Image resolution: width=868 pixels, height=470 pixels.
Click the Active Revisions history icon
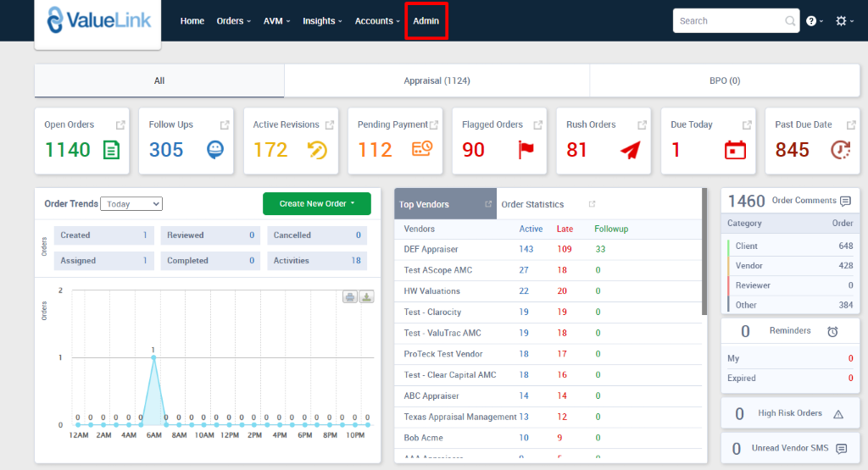[x=317, y=150]
